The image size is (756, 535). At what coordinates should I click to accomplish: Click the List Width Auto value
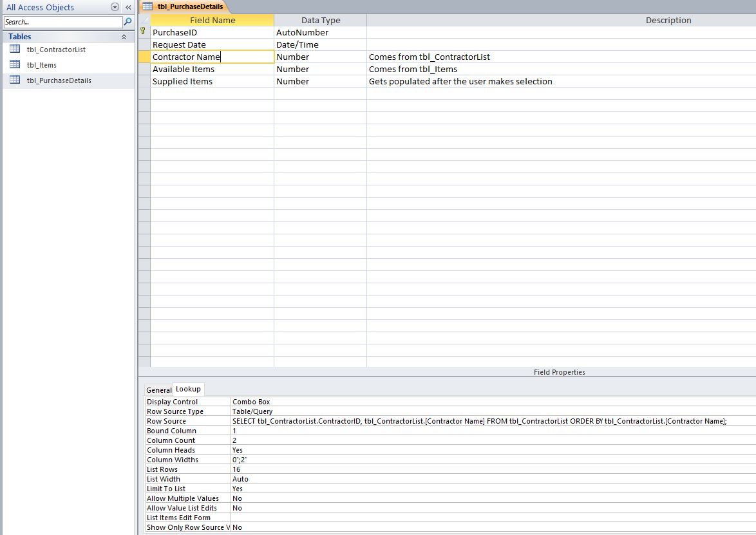[x=493, y=478]
